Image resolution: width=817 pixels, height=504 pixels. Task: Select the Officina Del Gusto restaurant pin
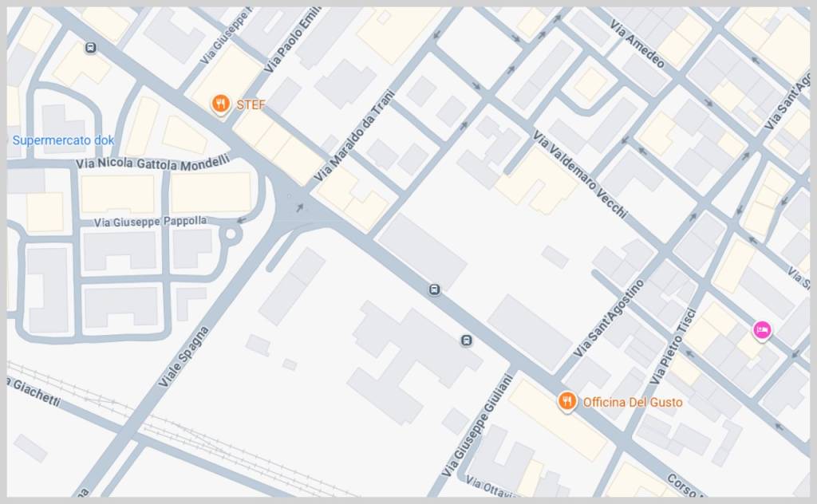567,401
